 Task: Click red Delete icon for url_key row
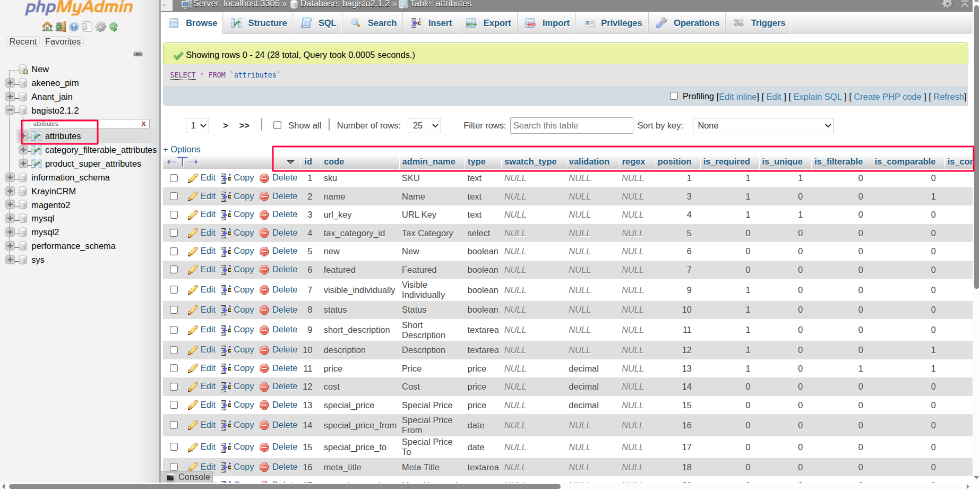(264, 215)
